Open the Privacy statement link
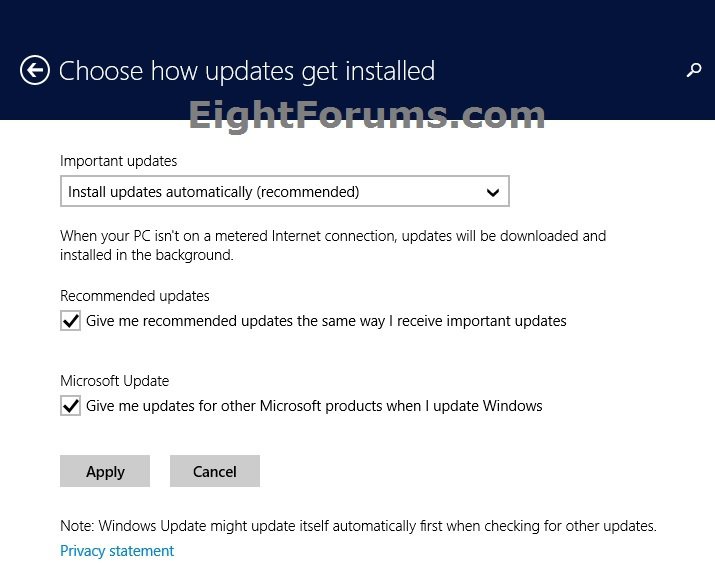 (x=117, y=551)
